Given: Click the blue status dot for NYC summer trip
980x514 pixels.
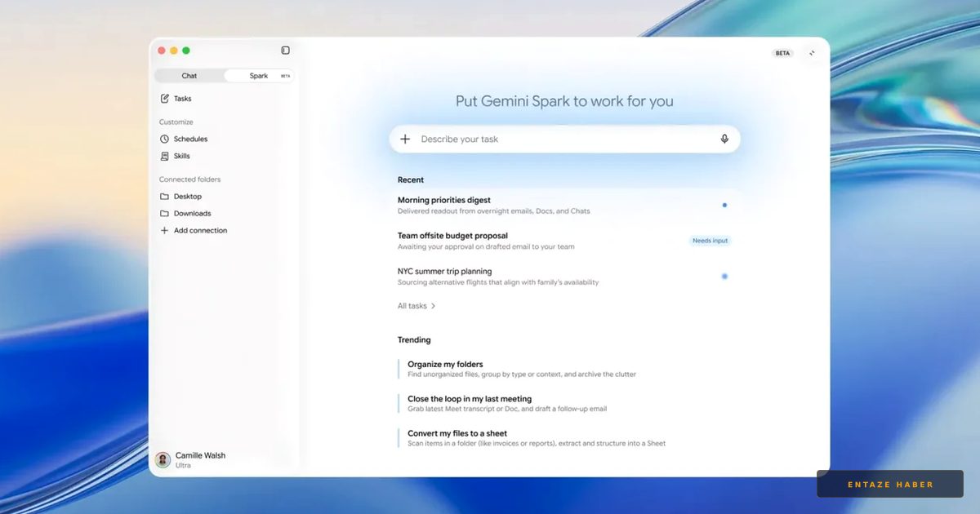Looking at the screenshot, I should pyautogui.click(x=724, y=277).
